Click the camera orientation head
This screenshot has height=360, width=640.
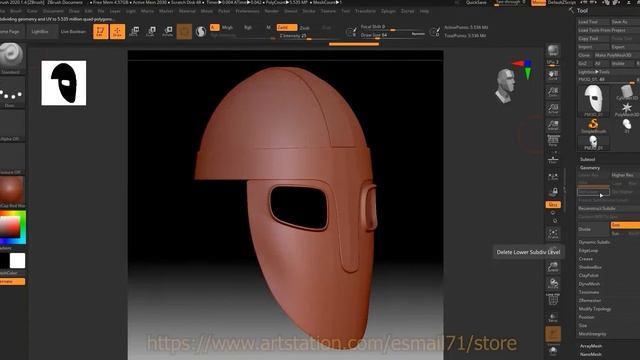tap(505, 85)
